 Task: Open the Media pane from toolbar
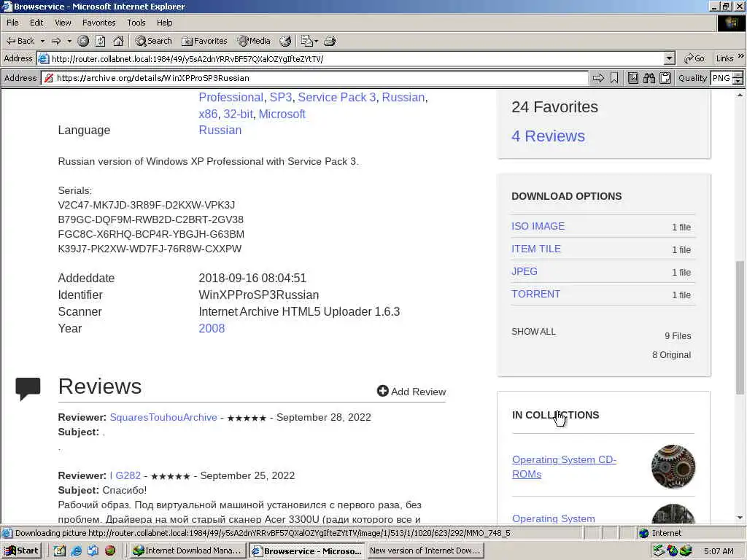pyautogui.click(x=255, y=41)
